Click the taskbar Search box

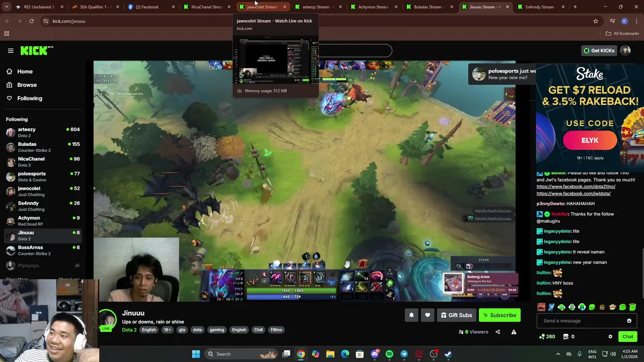(x=240, y=354)
